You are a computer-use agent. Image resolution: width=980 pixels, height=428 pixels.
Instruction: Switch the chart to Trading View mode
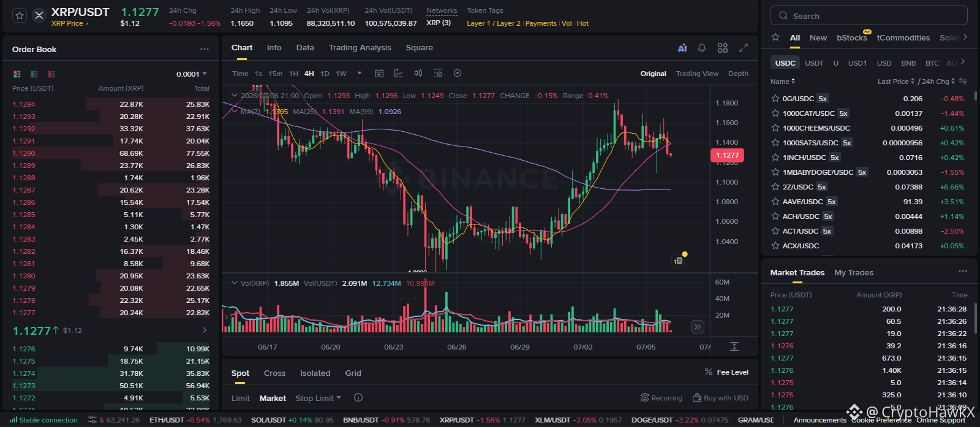[x=697, y=74]
